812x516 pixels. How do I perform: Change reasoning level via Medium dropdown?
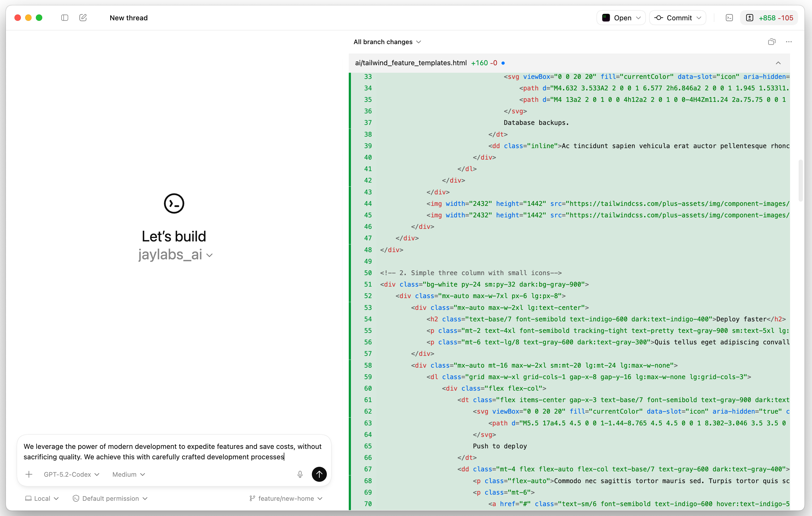point(128,474)
